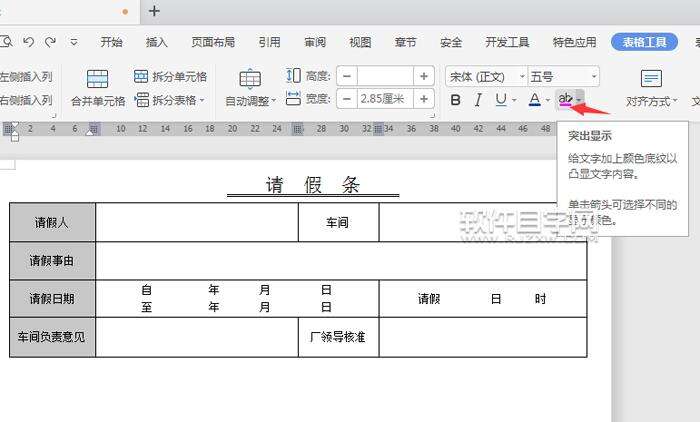Click the 车间 table cell
Screen dimensions: 700x422
(338, 222)
